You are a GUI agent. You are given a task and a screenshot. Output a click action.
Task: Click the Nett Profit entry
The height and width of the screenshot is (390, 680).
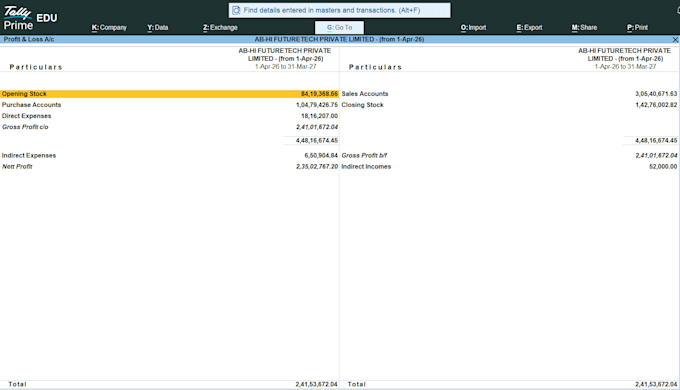coord(17,167)
